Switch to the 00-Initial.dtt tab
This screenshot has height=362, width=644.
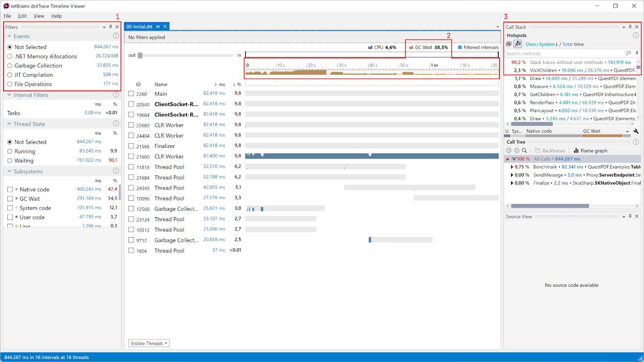click(x=139, y=27)
